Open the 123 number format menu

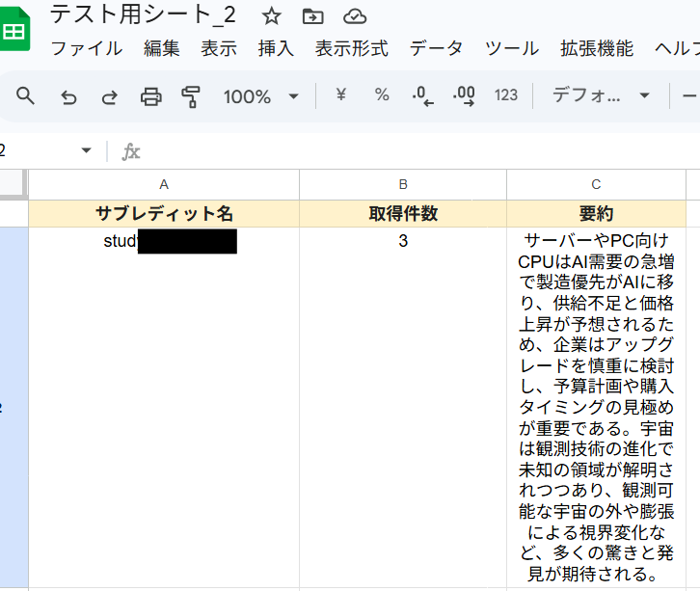506,95
